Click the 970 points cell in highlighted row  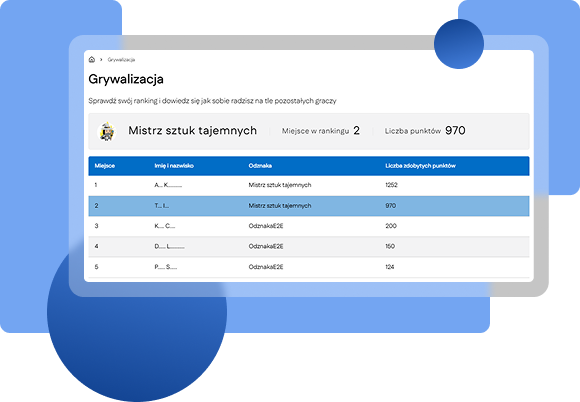tap(390, 206)
